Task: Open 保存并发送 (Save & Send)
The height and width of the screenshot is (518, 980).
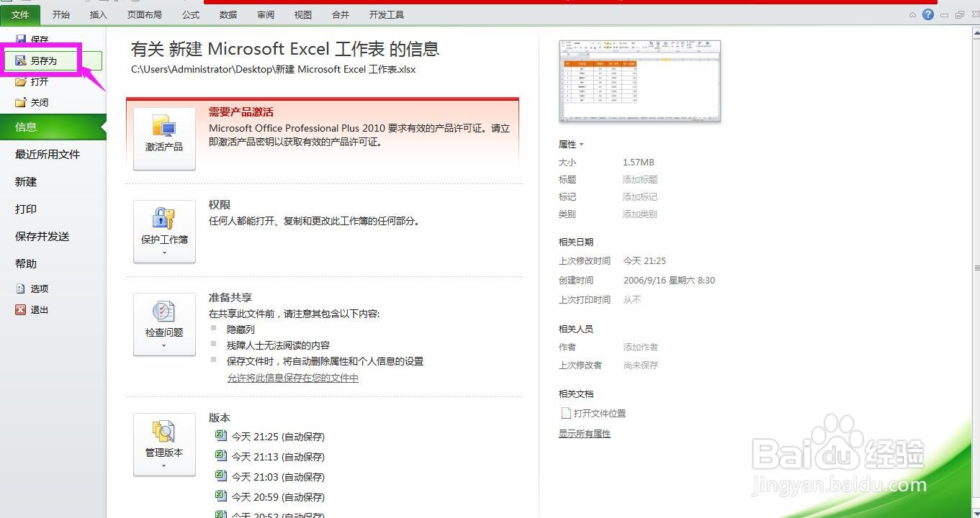Action: 42,236
